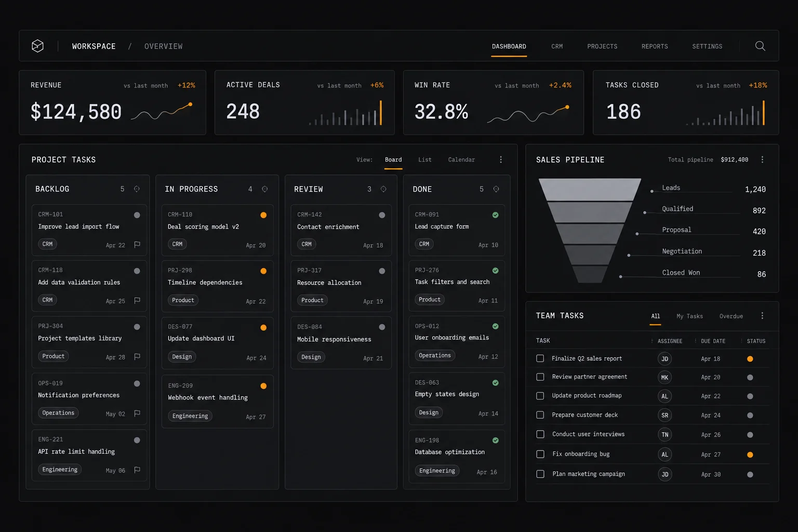Check the Plan marketing campaign checkbox
Image resolution: width=798 pixels, height=532 pixels.
[540, 474]
